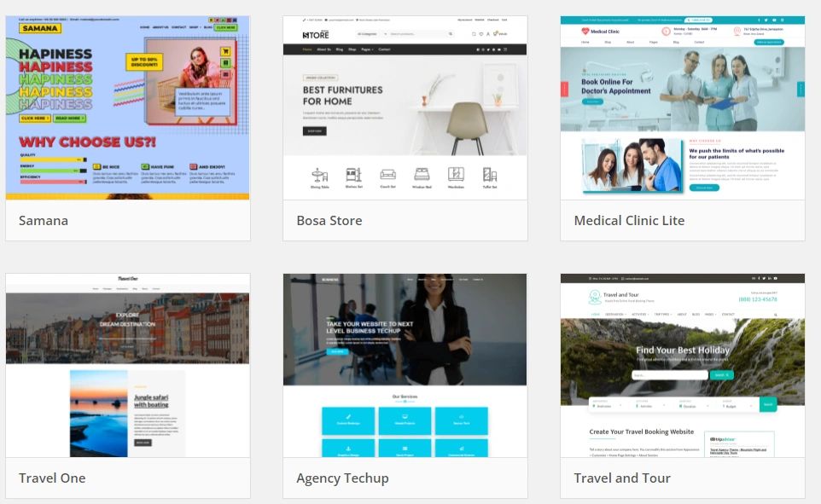The image size is (821, 504).
Task: Click the Dining Table category icon in Bosa Store
Action: (319, 174)
